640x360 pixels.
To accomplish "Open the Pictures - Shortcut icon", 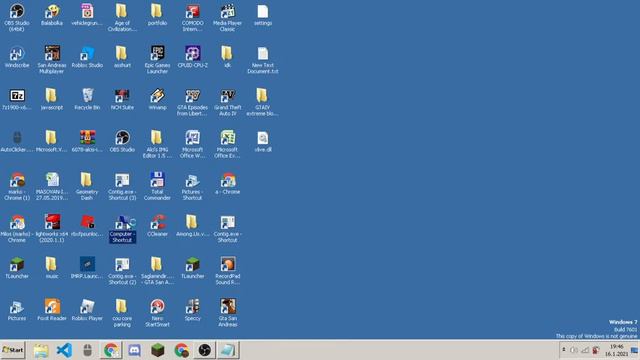I will click(193, 186).
